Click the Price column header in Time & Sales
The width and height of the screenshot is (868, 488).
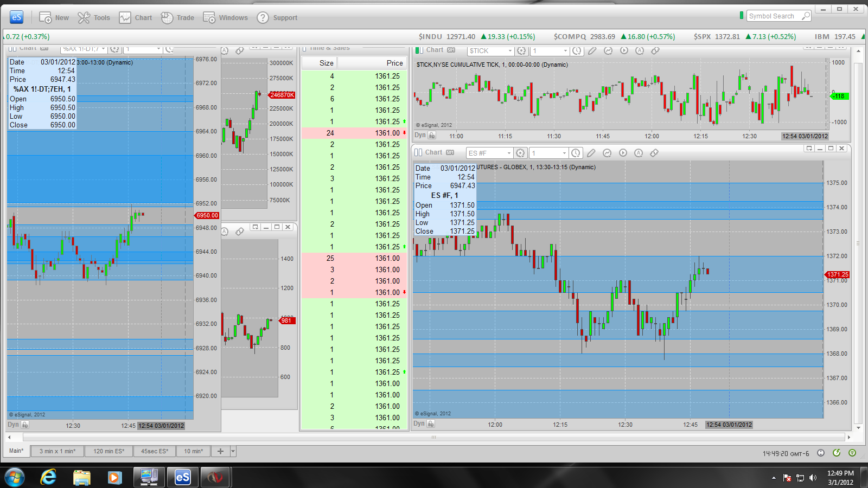click(x=372, y=63)
